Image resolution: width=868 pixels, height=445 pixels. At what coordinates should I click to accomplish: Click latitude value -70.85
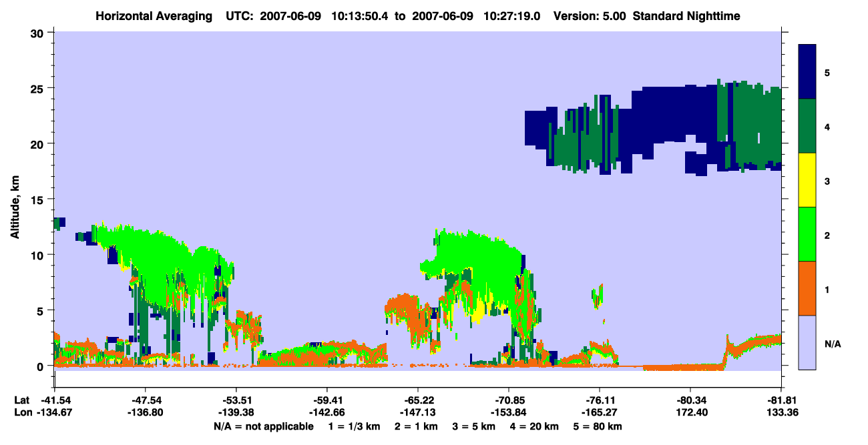509,400
